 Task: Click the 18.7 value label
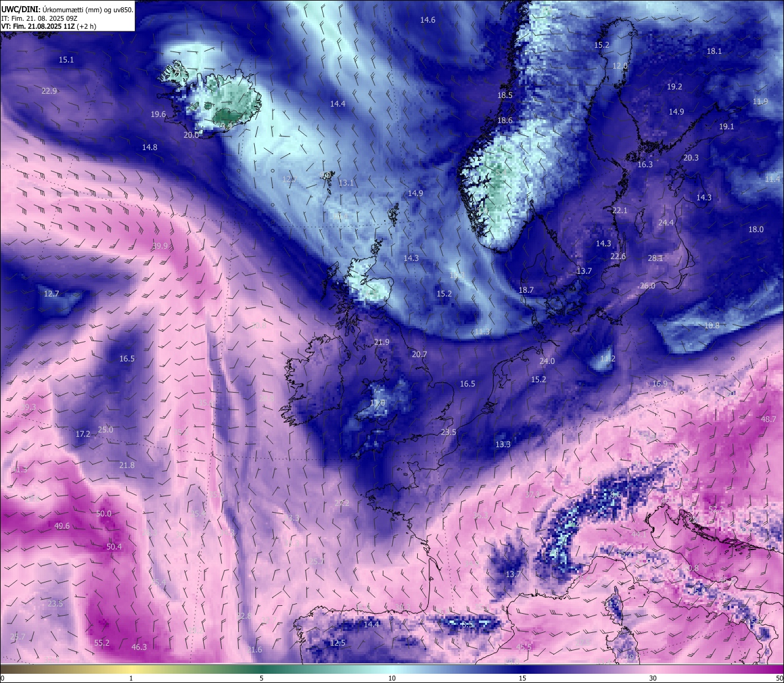526,290
